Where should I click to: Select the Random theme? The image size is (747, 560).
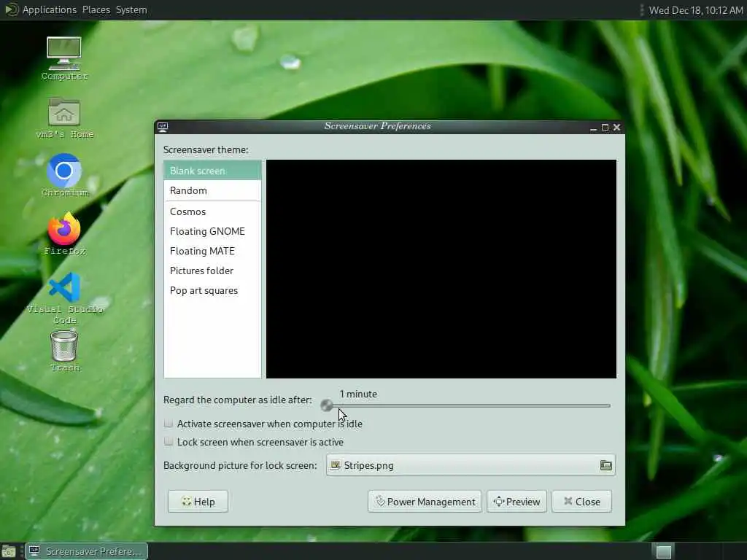[212, 190]
